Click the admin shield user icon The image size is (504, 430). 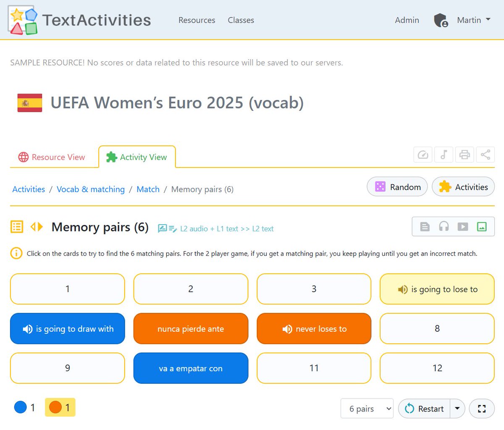pyautogui.click(x=441, y=20)
